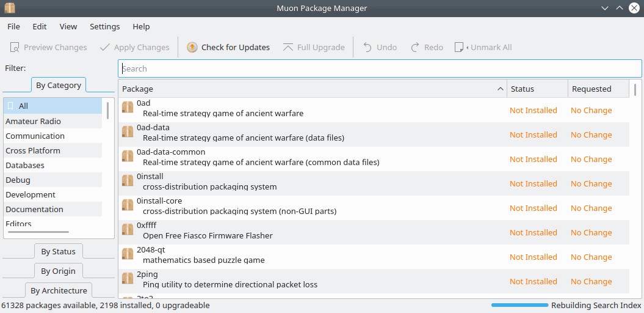This screenshot has width=644, height=313.
Task: Open the Settings menu
Action: [105, 27]
